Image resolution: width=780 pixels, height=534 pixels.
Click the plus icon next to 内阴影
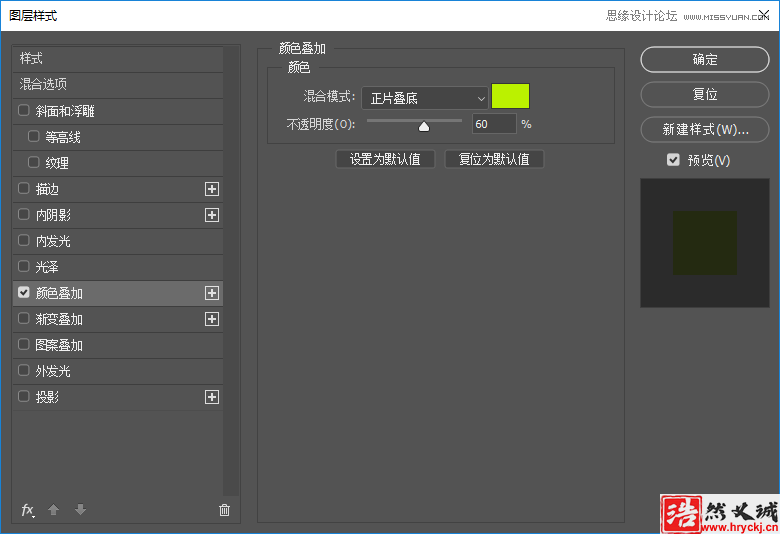(212, 215)
